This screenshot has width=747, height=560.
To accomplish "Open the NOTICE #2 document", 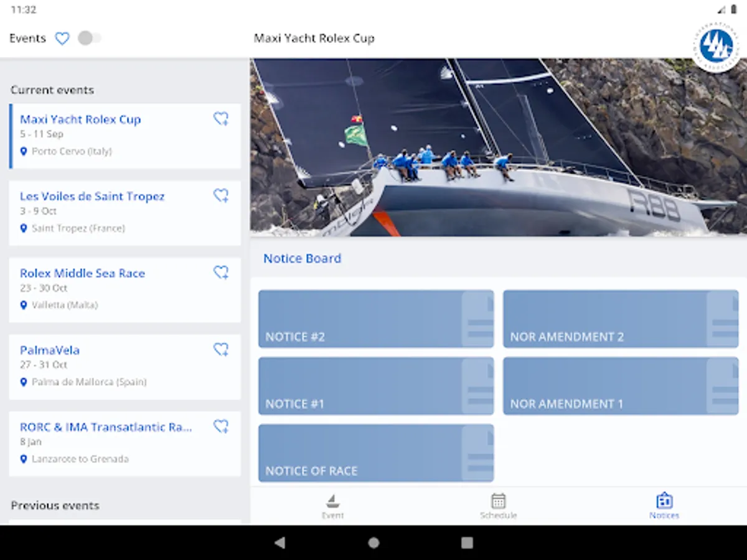I will tap(376, 319).
